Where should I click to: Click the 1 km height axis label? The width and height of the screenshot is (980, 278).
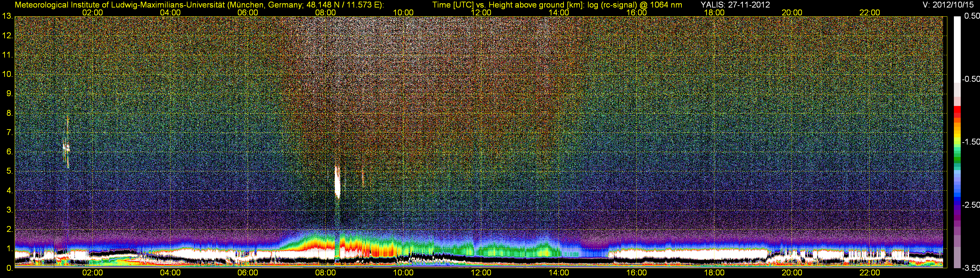click(9, 249)
